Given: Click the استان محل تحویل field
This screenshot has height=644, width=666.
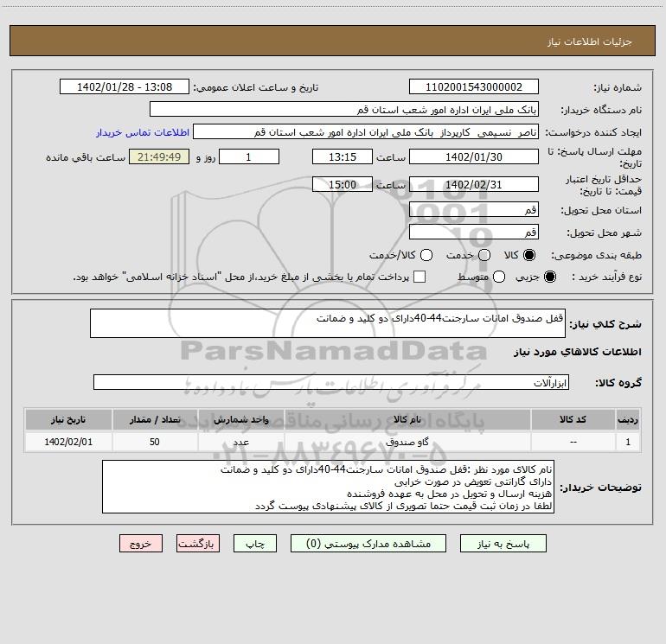Looking at the screenshot, I should click(x=474, y=209).
